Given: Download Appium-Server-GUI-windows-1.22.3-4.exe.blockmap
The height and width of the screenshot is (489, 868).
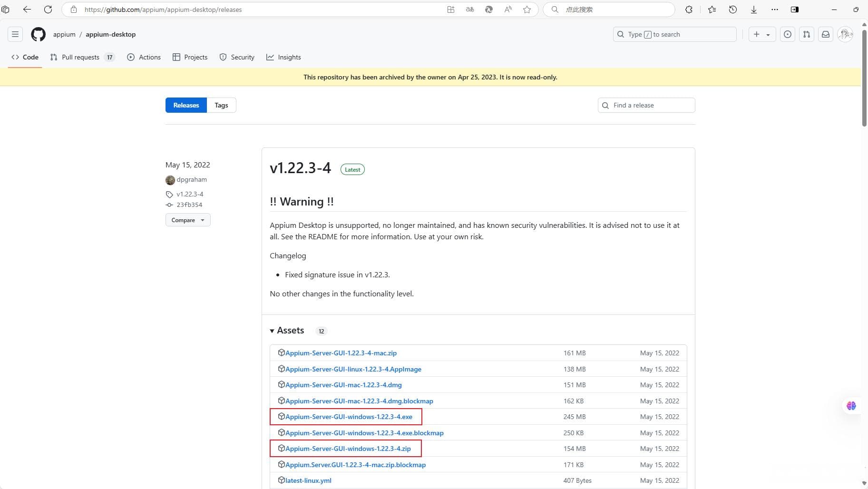Looking at the screenshot, I should point(364,433).
